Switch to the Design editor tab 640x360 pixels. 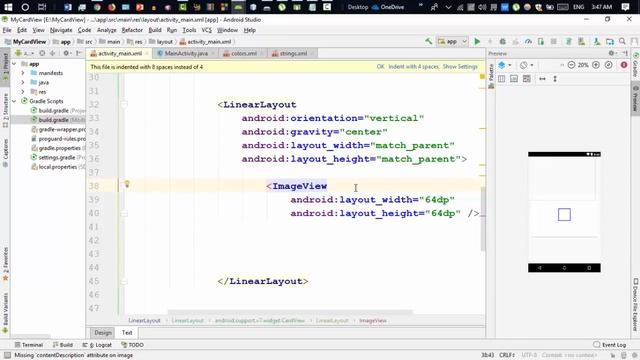click(x=103, y=333)
